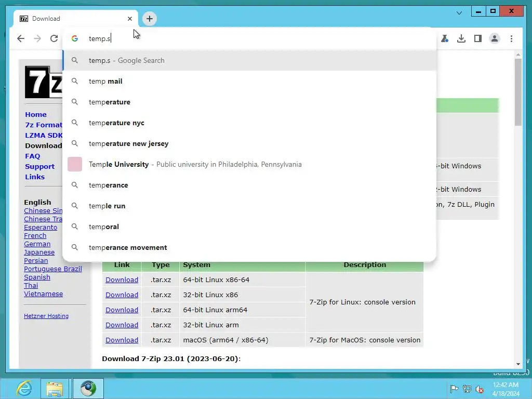Click the Chromium taskbar icon
This screenshot has width=532, height=399.
88,389
